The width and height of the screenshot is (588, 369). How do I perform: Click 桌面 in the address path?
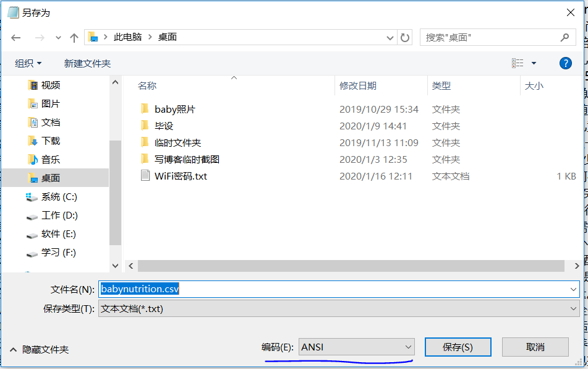click(x=168, y=37)
